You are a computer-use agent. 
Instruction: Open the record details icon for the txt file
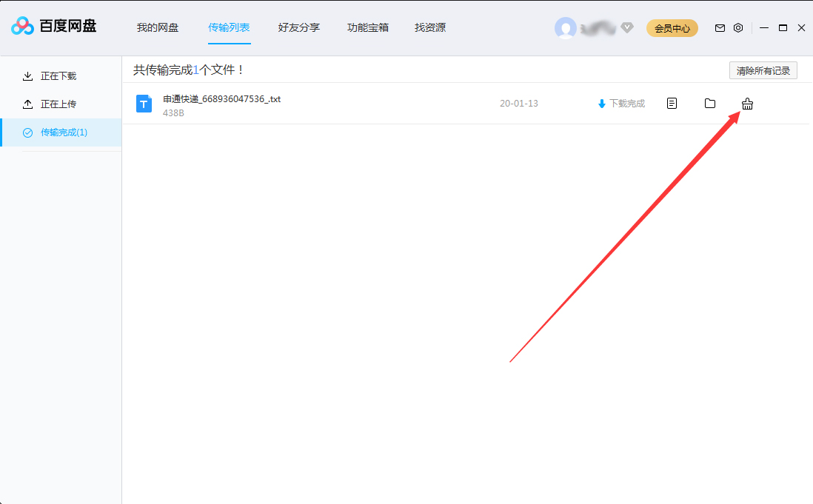pyautogui.click(x=672, y=104)
